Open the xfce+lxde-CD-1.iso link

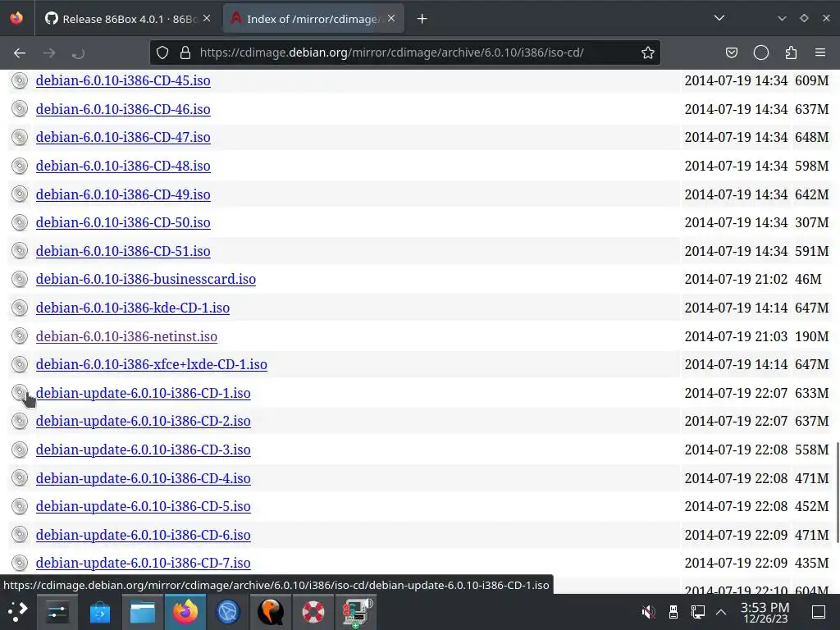click(152, 365)
